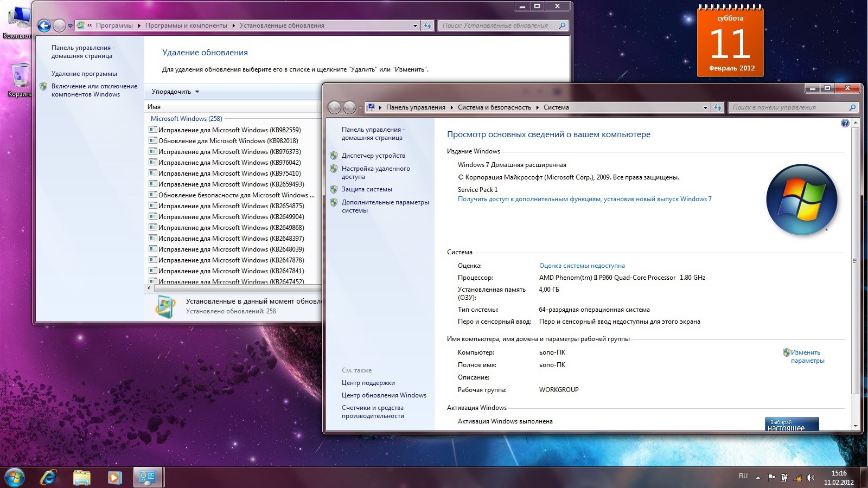Click Forward arrow in updates window
868x488 pixels.
tap(59, 25)
